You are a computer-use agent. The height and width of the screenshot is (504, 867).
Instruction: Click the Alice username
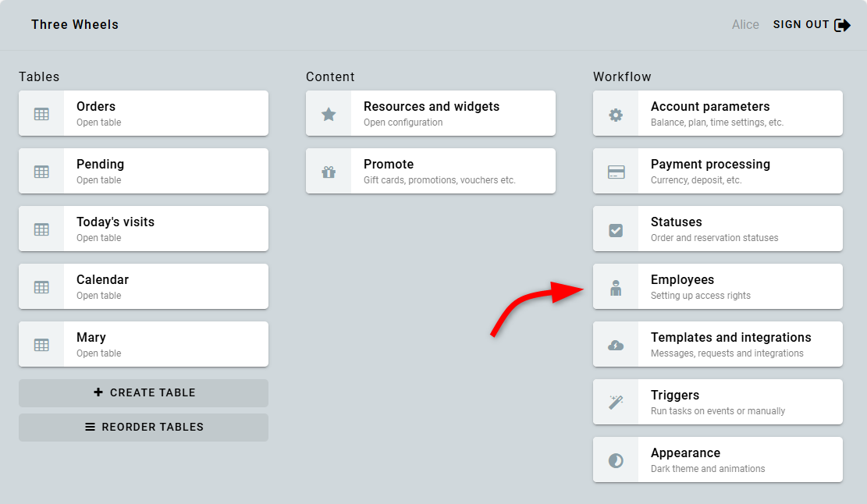[745, 25]
